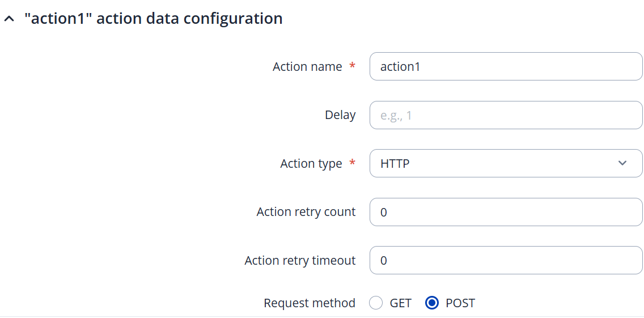Click the "Request method" label
Image resolution: width=644 pixels, height=318 pixels.
pyautogui.click(x=310, y=303)
